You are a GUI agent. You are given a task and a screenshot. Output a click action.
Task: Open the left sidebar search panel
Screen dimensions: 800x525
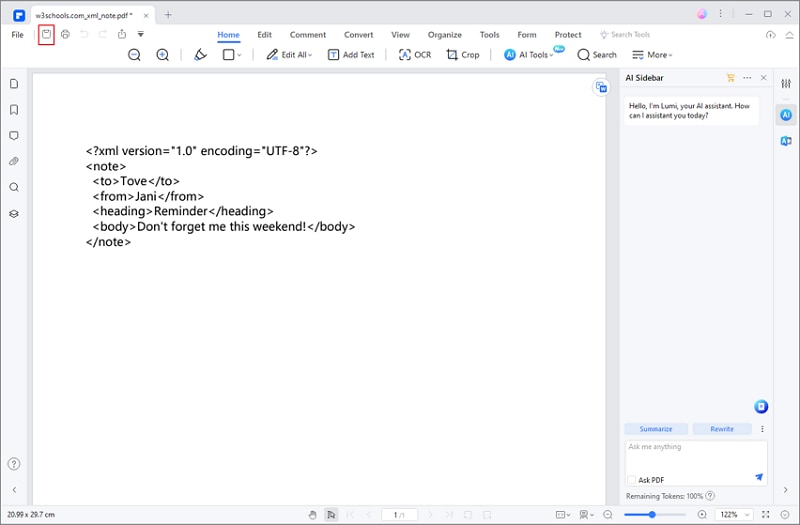point(14,187)
